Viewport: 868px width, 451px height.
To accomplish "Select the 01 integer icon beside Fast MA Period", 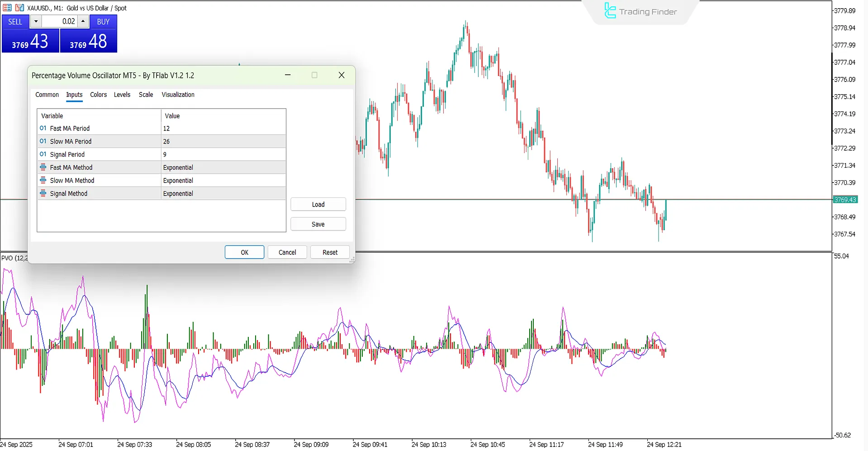I will click(x=43, y=128).
